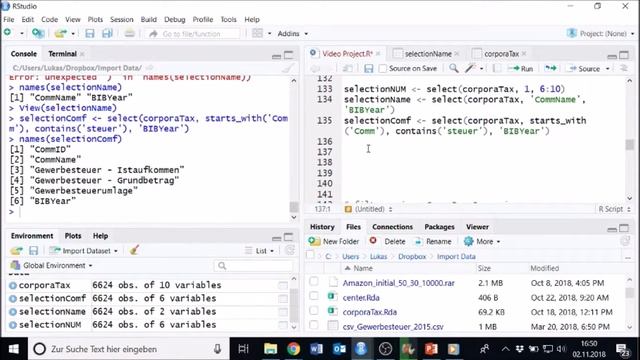Click the Print icon in main toolbar
The width and height of the screenshot is (640, 360).
[129, 33]
